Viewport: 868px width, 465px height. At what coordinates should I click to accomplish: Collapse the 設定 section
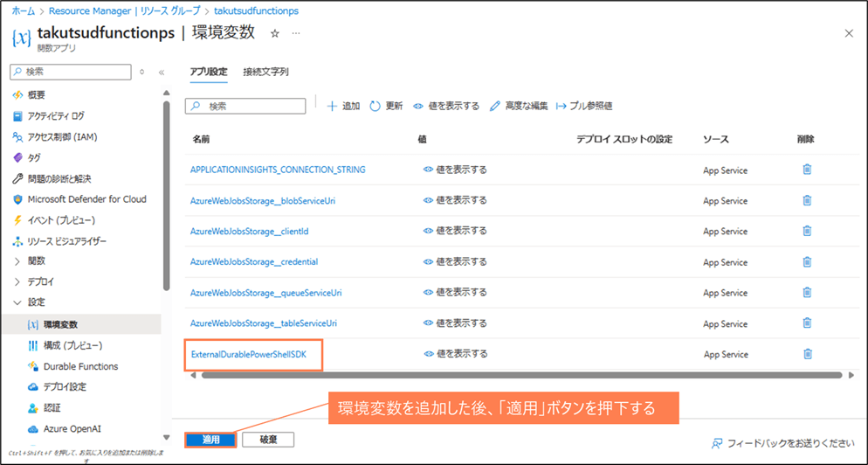(17, 302)
